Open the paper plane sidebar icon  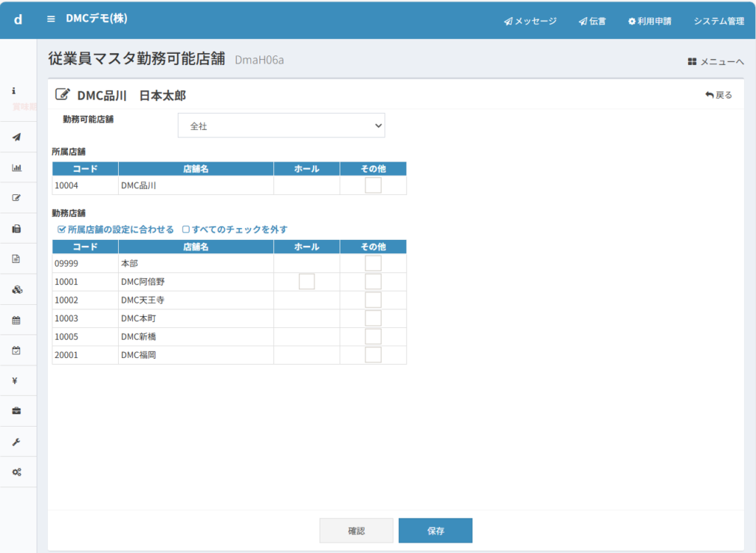[x=16, y=137]
